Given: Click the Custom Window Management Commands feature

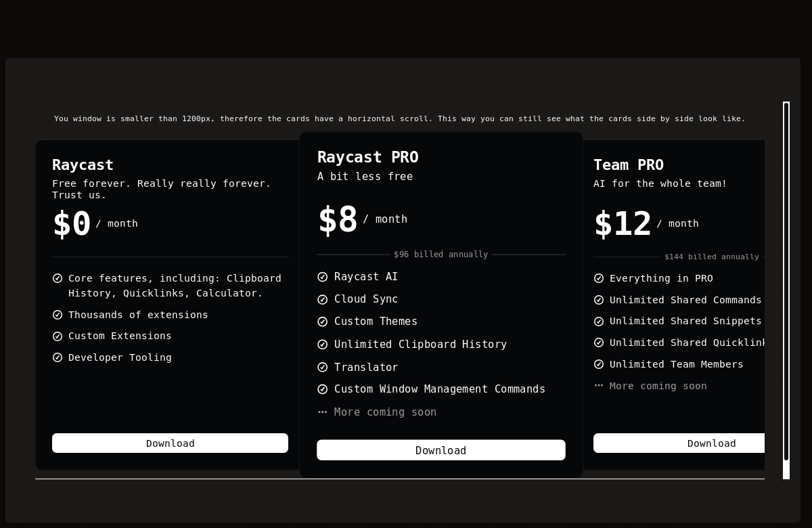Looking at the screenshot, I should (x=440, y=389).
